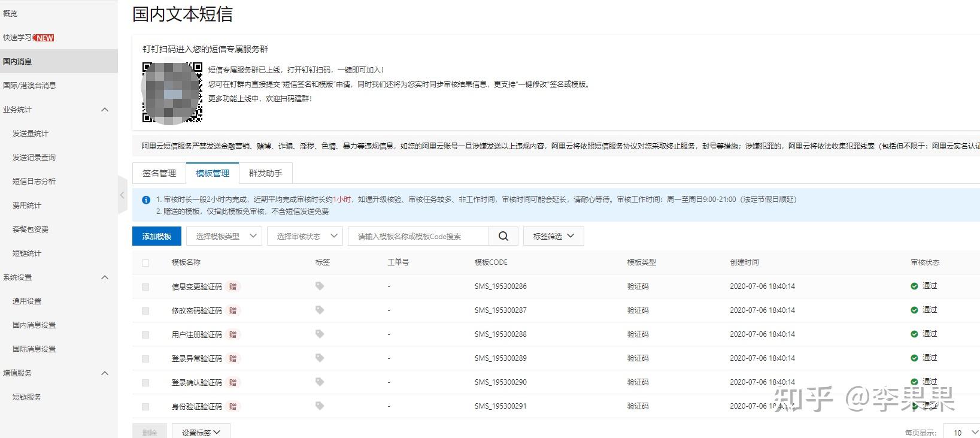Click template code SMS_195300291
Screen dimensions: 980x438
point(500,406)
